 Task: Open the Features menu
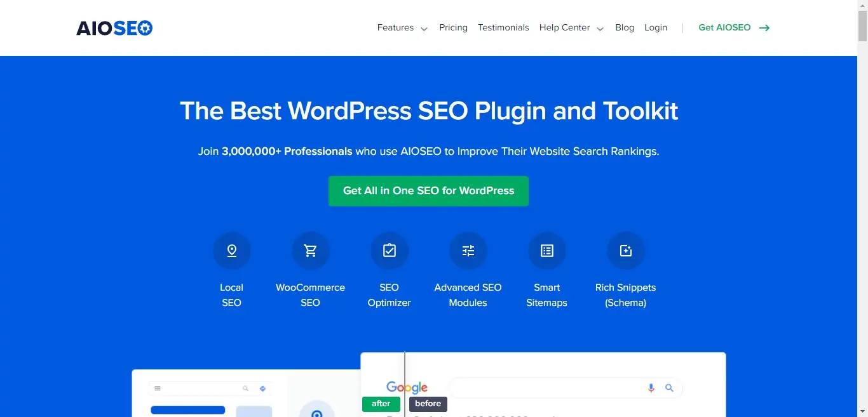(x=395, y=27)
